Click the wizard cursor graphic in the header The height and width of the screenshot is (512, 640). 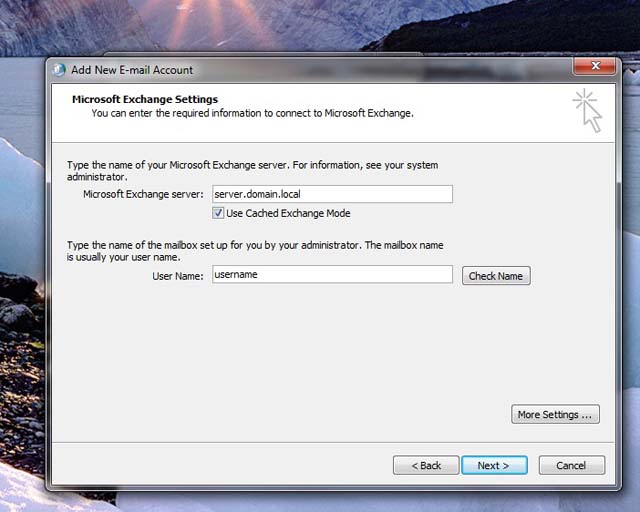tap(587, 111)
